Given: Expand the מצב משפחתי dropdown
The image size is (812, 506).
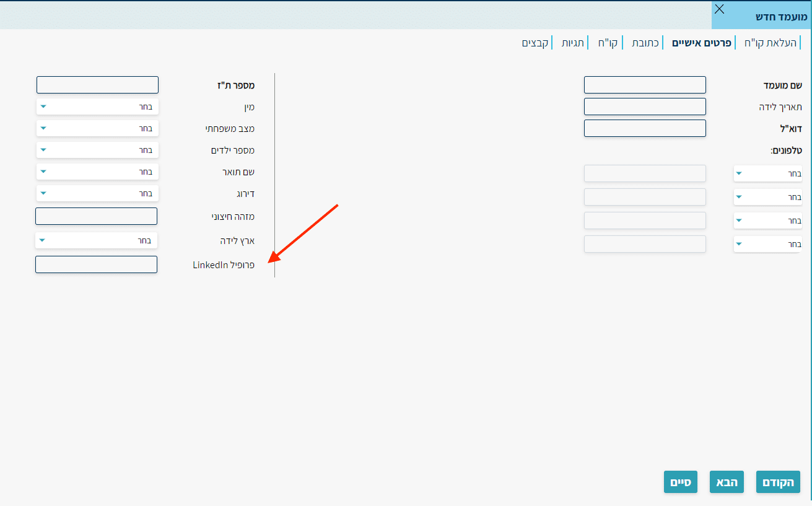Looking at the screenshot, I should 97,128.
